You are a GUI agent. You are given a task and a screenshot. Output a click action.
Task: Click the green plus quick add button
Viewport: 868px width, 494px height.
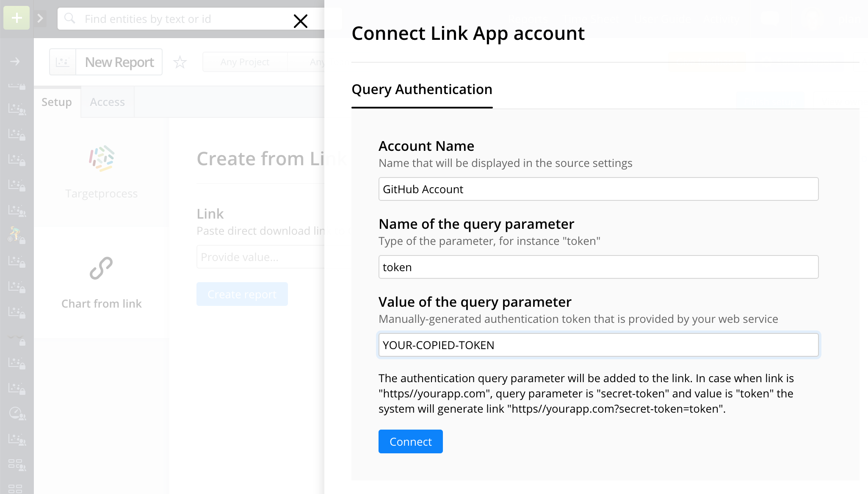click(x=17, y=18)
